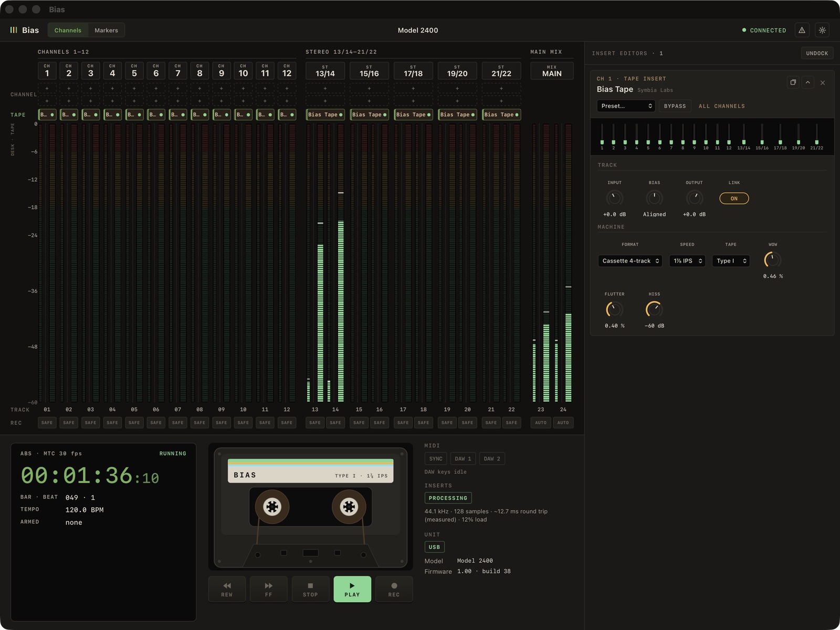
Task: Adjust the Input knob
Action: point(614,198)
